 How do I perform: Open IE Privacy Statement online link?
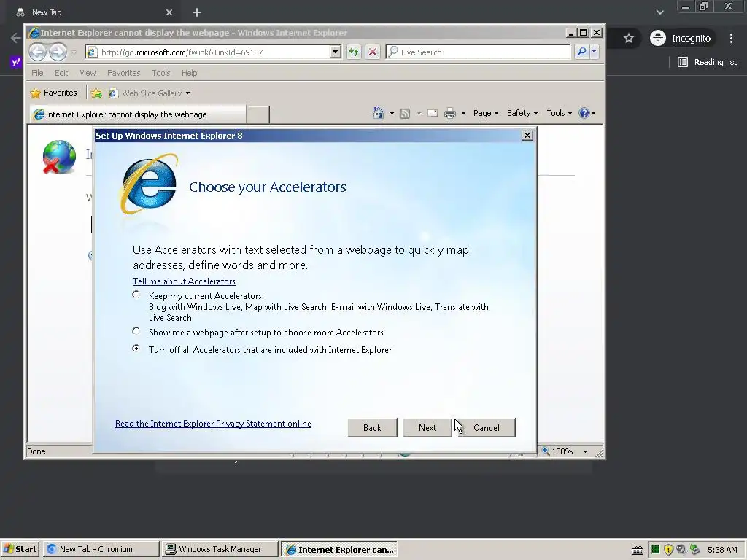(x=213, y=424)
